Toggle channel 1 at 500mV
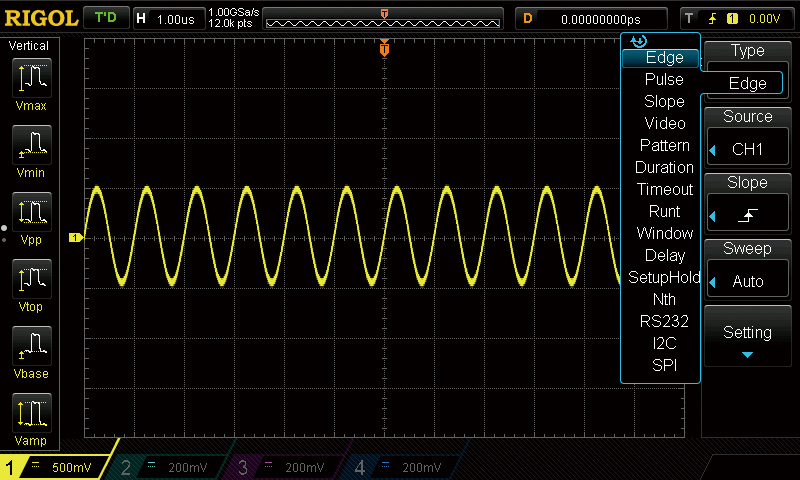The width and height of the screenshot is (800, 480). tap(58, 467)
